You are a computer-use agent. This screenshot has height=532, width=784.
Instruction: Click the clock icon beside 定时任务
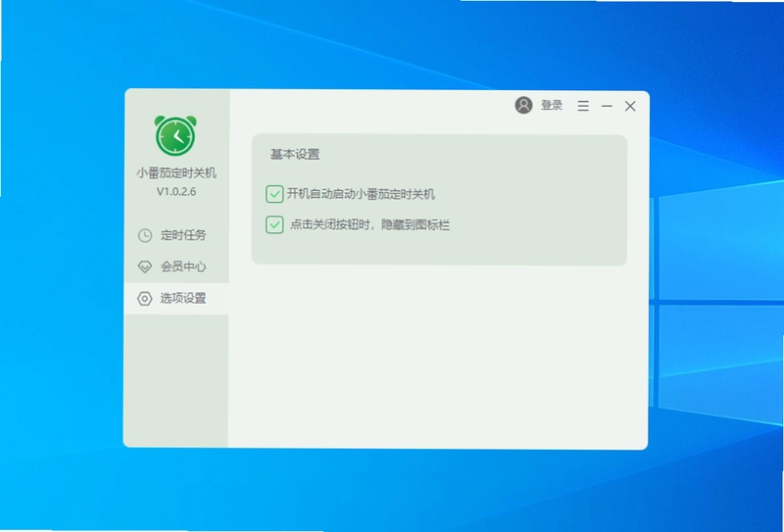pyautogui.click(x=145, y=235)
